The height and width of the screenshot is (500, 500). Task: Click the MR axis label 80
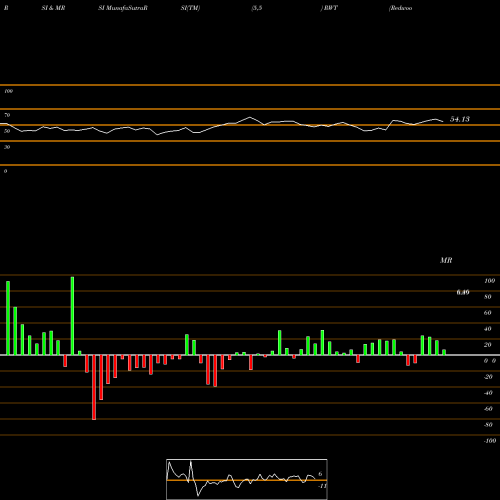pos(488,297)
